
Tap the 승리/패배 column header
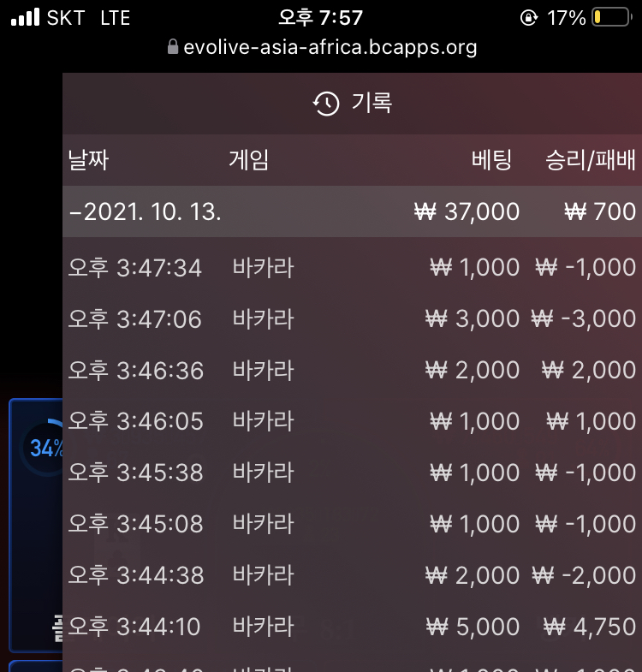[591, 160]
